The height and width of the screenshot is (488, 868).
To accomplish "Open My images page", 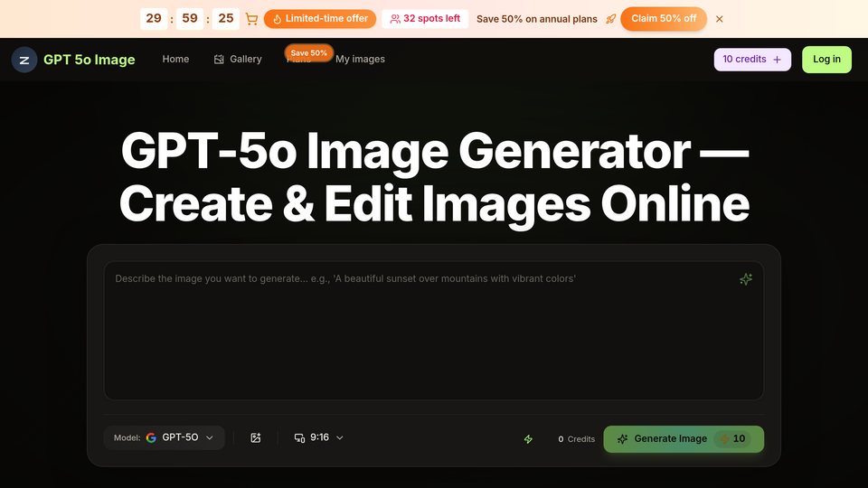I will click(360, 60).
